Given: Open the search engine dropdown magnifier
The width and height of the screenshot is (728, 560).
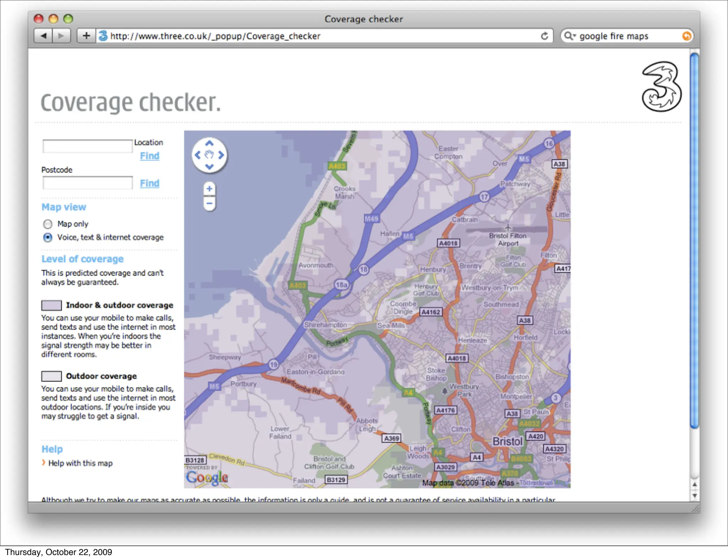Looking at the screenshot, I should (569, 36).
